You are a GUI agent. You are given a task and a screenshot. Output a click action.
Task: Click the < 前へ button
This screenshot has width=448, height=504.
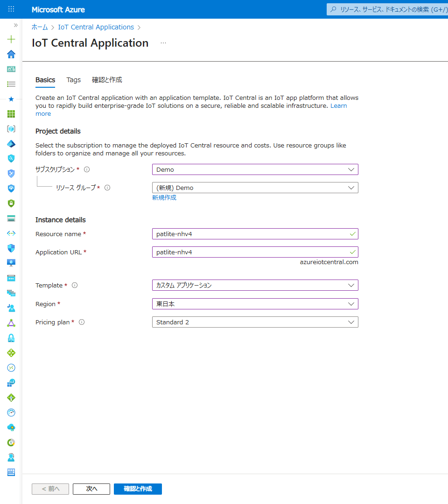[x=50, y=489]
